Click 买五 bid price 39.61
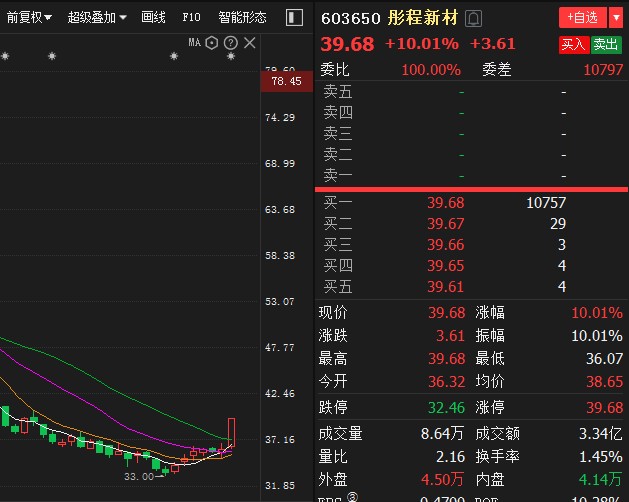The width and height of the screenshot is (629, 502). click(x=446, y=287)
